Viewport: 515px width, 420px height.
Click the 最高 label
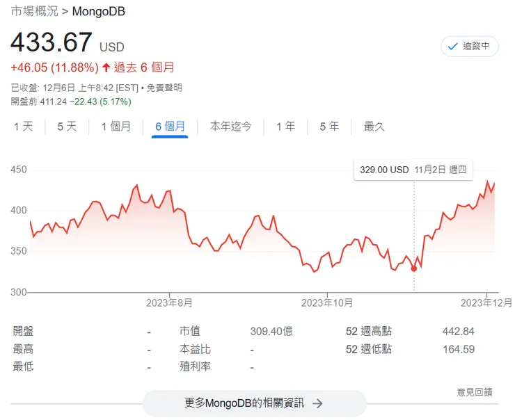click(24, 349)
